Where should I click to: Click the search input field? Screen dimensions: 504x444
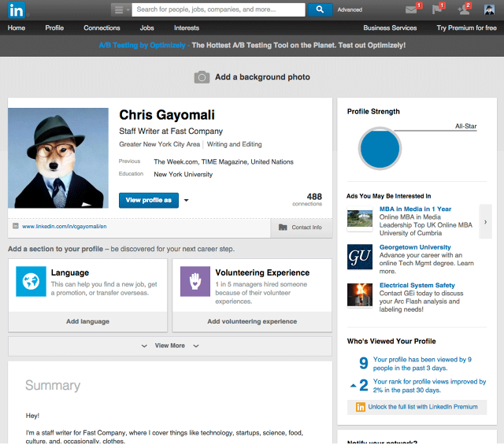[219, 9]
